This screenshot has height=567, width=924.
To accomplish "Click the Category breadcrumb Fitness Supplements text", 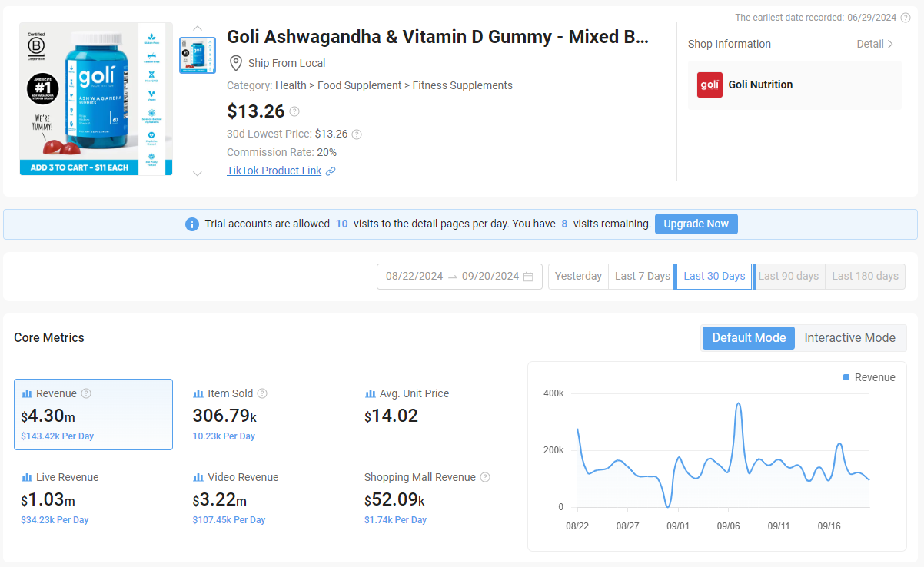I will 463,85.
